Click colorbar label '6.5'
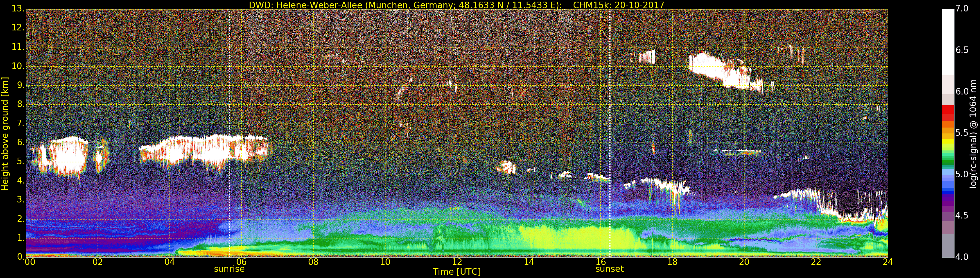This screenshot has width=980, height=278. click(962, 50)
